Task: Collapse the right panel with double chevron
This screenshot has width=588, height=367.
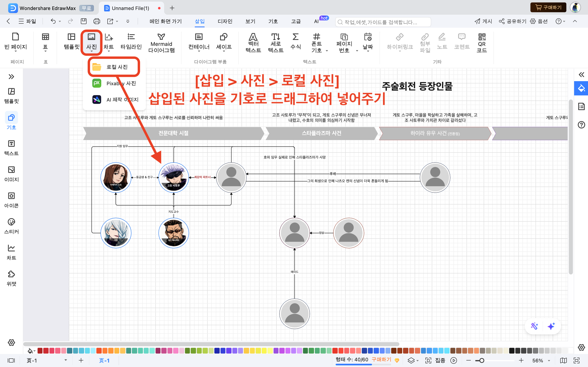Action: pos(581,74)
